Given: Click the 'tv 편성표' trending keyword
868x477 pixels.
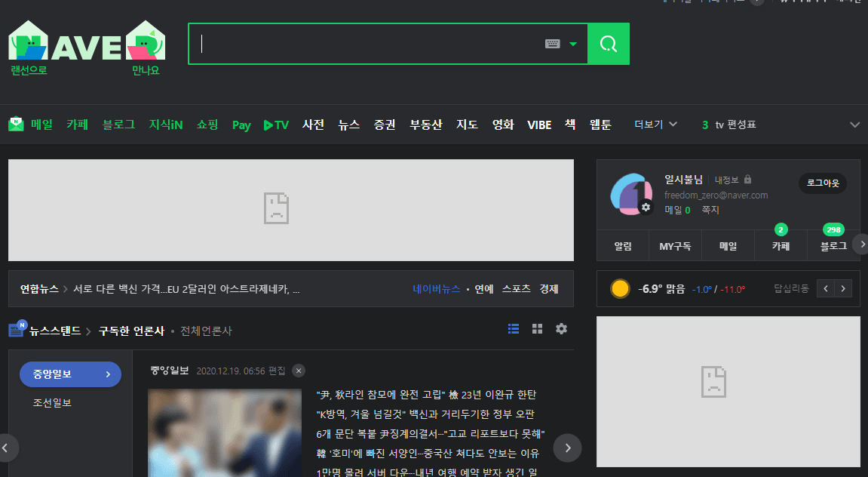Looking at the screenshot, I should 735,125.
